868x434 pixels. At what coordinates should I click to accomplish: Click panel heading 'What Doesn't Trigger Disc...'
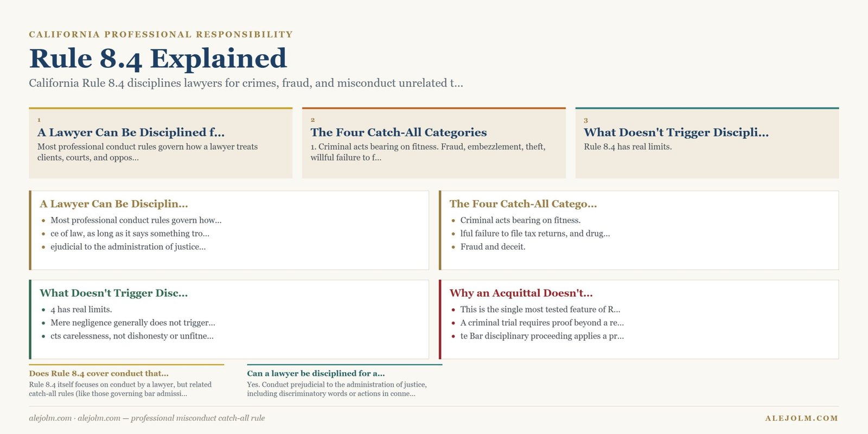tap(114, 293)
